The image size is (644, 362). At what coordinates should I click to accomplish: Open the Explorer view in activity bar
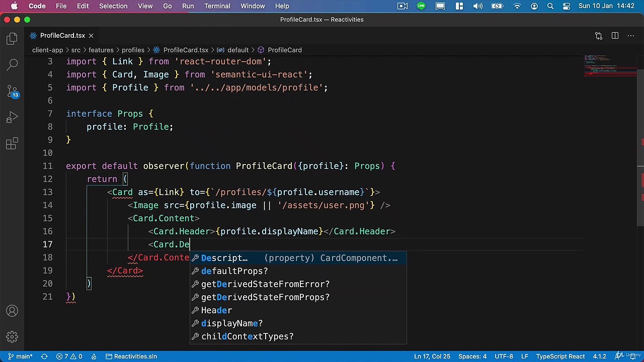click(x=12, y=39)
